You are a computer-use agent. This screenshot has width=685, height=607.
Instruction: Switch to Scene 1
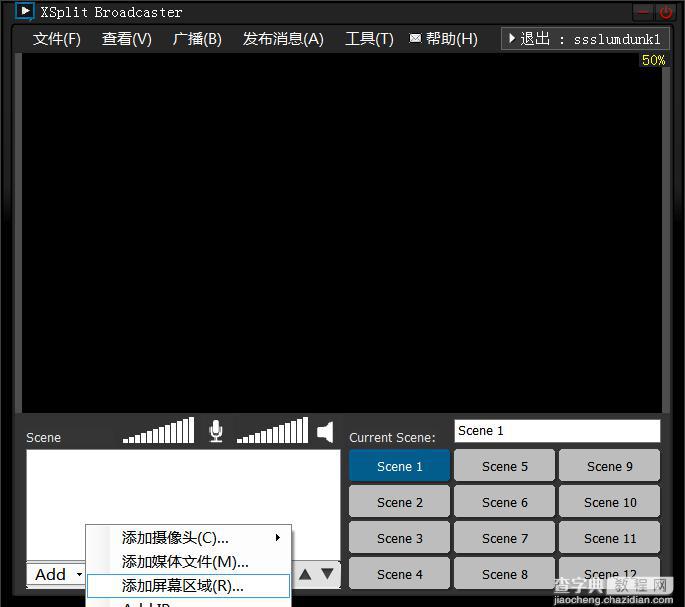[x=399, y=466]
